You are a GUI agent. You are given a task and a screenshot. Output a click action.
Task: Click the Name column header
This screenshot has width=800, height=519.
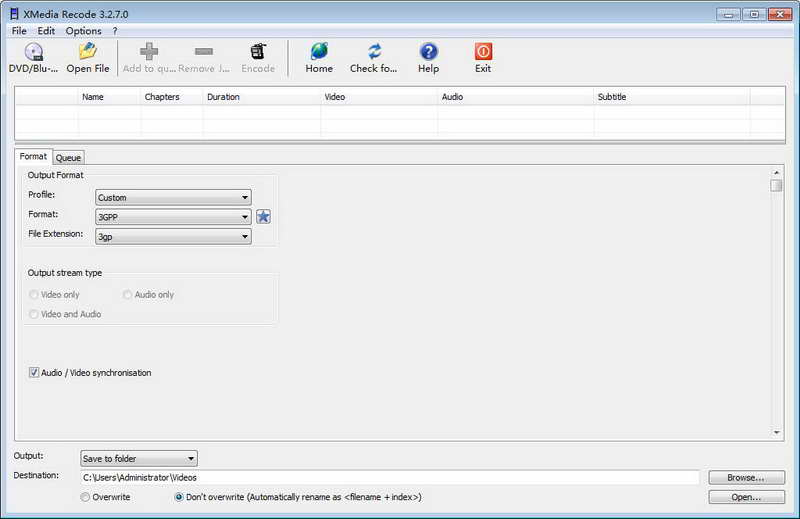tap(109, 96)
